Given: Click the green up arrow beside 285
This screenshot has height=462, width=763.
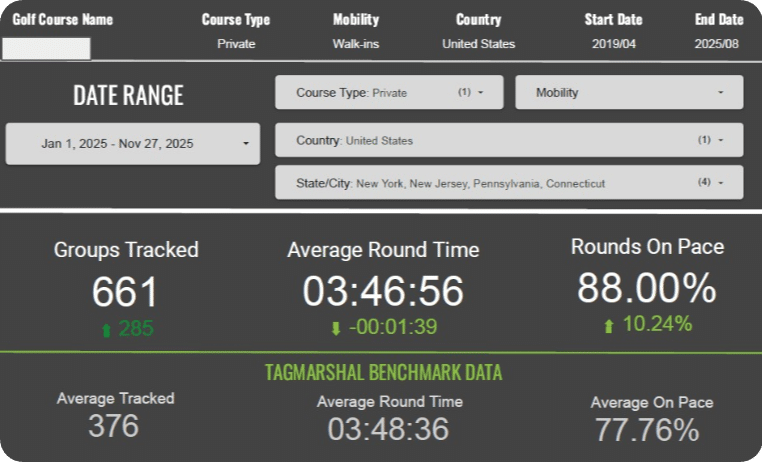Looking at the screenshot, I should (106, 330).
